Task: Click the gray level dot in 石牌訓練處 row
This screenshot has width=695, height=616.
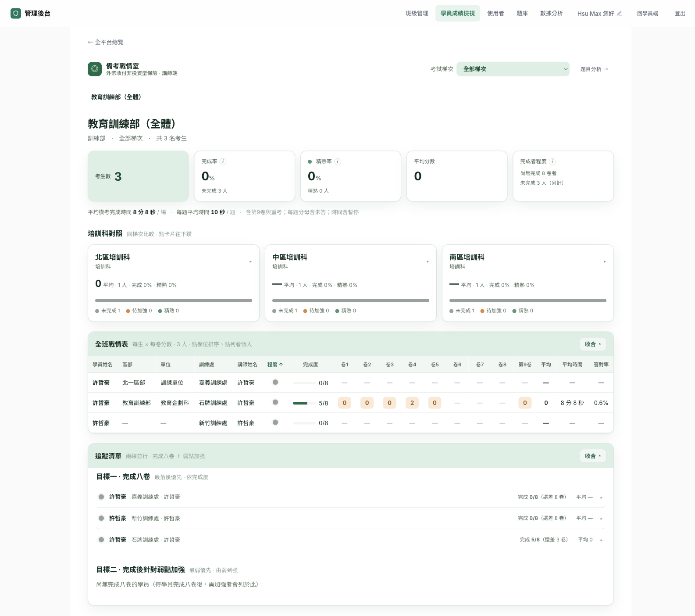Action: (275, 402)
